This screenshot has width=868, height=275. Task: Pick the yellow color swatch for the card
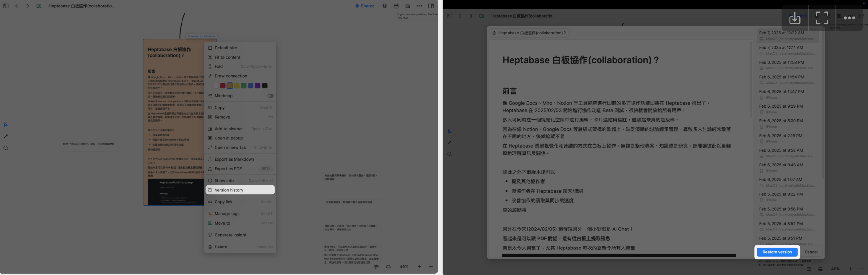(237, 86)
